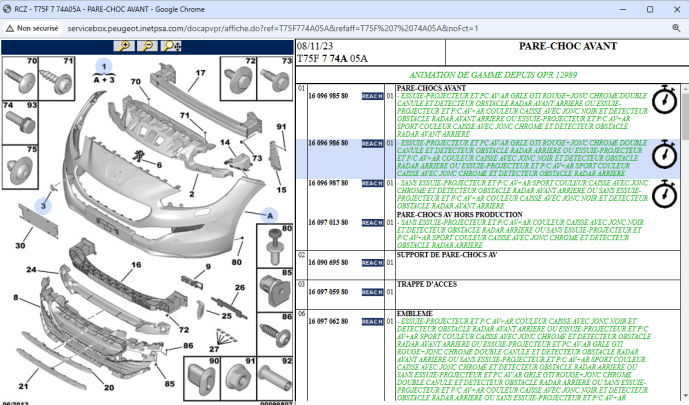Screen dimensions: 689x405
Task: Click diagram label 9 in diagram
Action: tap(208, 267)
